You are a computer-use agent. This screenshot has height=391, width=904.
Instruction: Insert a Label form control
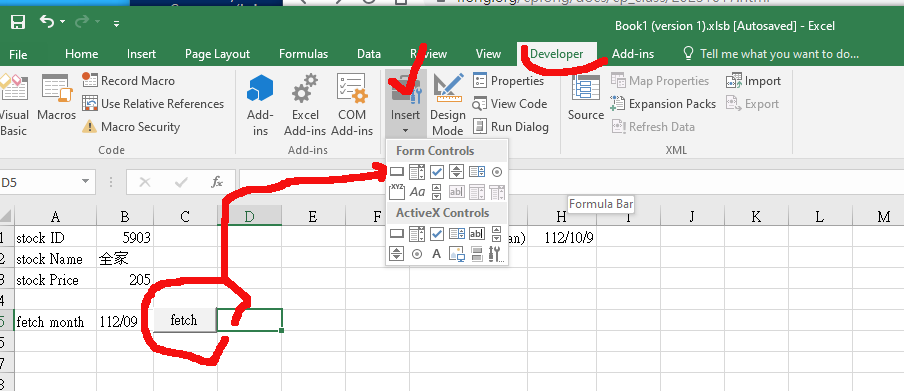(x=417, y=191)
